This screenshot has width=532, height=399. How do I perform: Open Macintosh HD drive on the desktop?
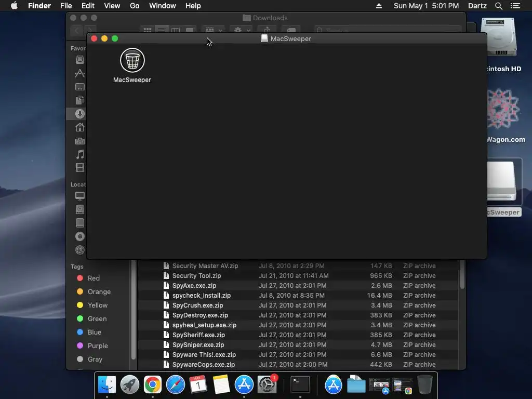pos(501,37)
